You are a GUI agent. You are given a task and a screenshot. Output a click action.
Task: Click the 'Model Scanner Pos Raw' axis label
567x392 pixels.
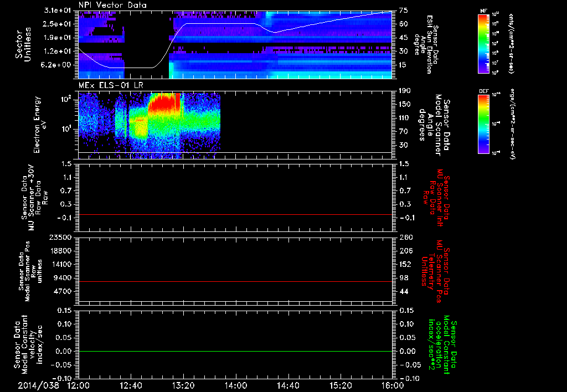[30, 271]
